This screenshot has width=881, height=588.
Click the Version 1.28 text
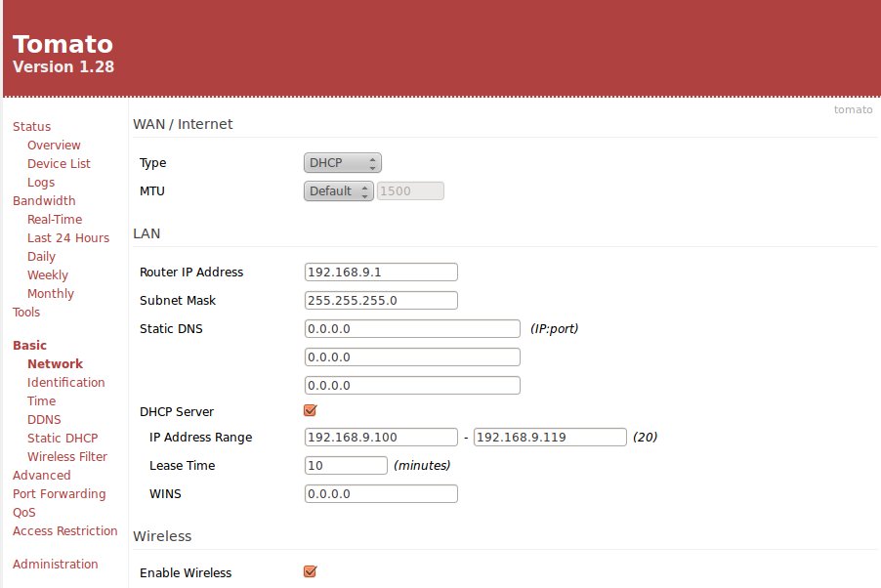click(63, 66)
